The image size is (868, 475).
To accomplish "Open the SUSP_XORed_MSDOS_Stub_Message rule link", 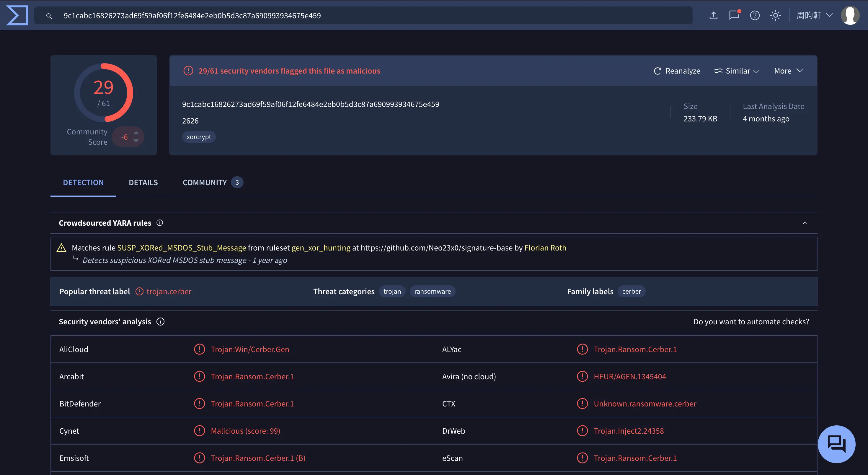I will tap(182, 248).
